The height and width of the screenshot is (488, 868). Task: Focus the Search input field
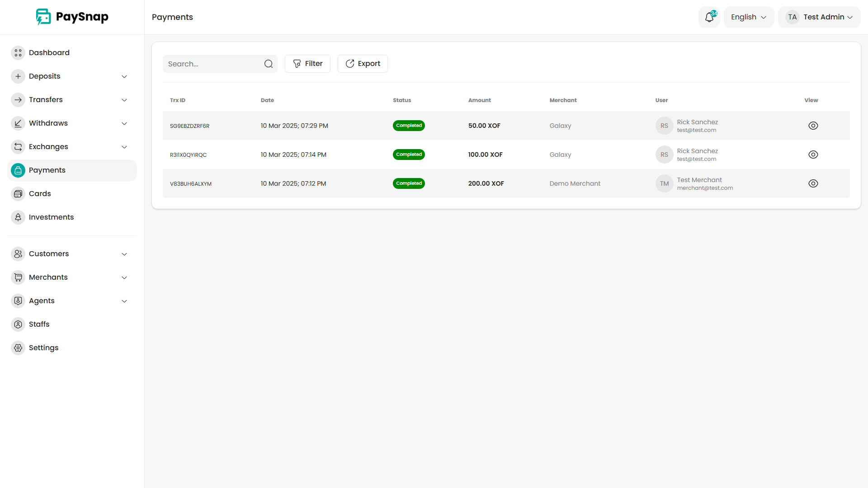[x=212, y=64]
